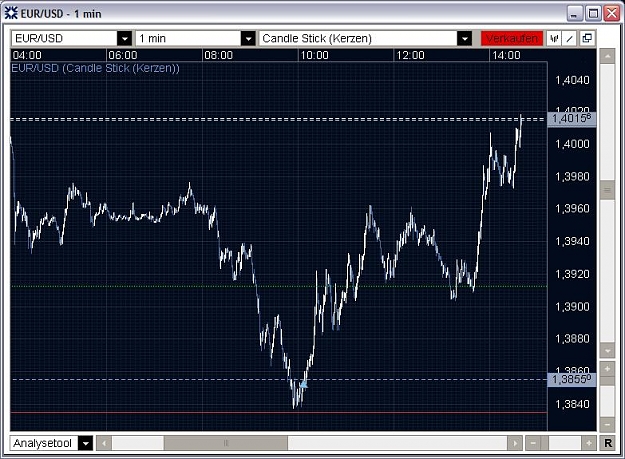Close the EUR/USD chart window
The height and width of the screenshot is (459, 625).
click(x=611, y=14)
